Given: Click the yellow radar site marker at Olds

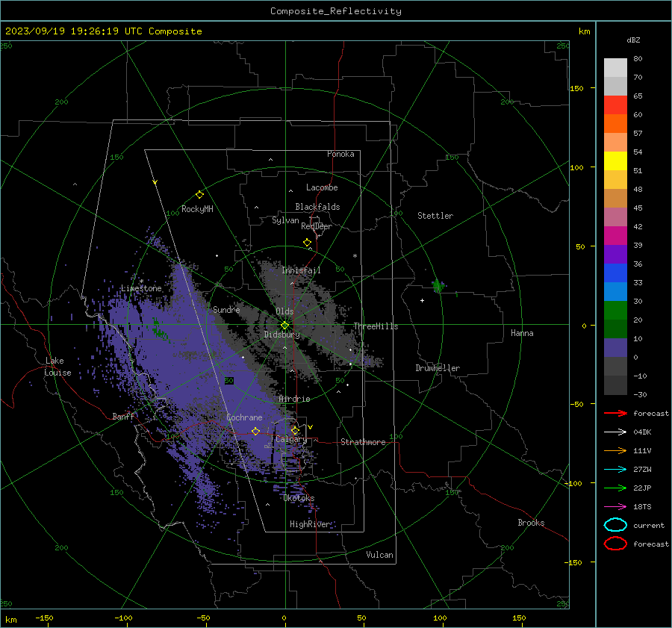Looking at the screenshot, I should click(x=285, y=325).
